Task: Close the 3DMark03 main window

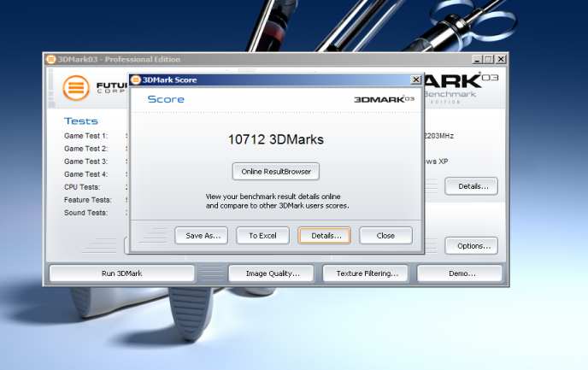Action: tap(501, 59)
